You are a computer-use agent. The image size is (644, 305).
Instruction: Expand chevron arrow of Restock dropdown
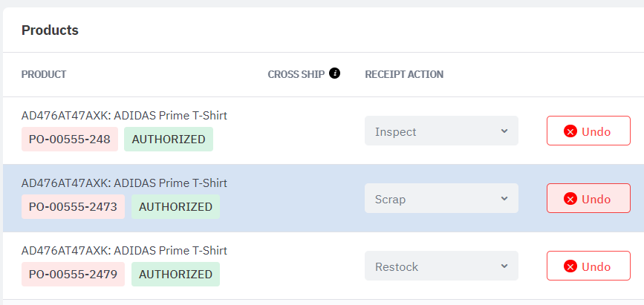[x=504, y=266]
